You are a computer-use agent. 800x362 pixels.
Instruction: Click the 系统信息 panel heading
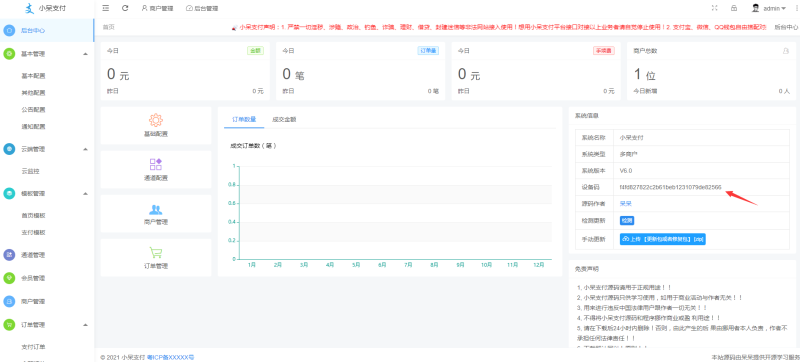coord(586,115)
